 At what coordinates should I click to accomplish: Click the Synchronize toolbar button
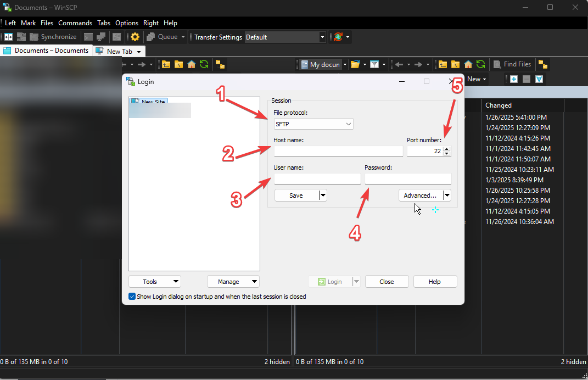tap(53, 37)
